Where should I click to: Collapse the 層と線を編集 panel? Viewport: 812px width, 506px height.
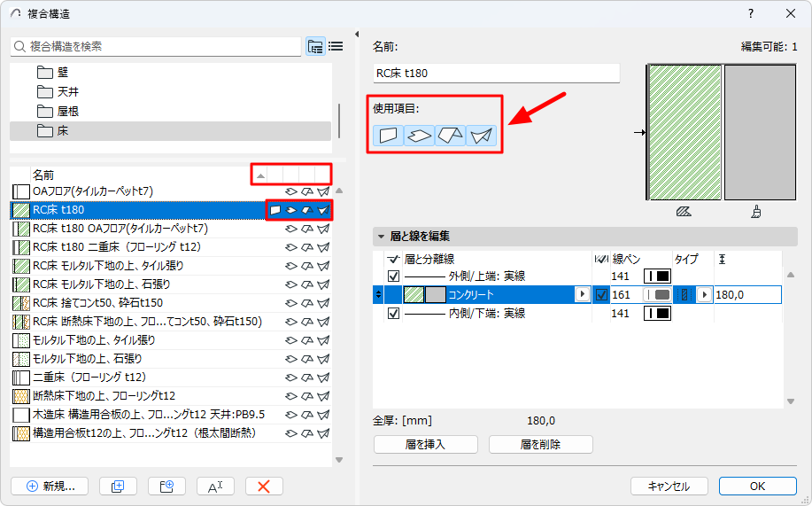[381, 237]
